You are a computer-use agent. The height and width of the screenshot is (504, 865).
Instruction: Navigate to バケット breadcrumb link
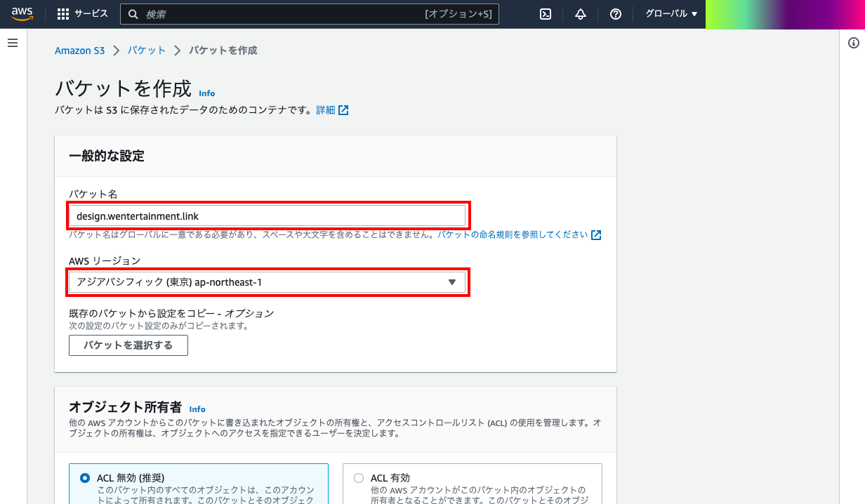(147, 51)
